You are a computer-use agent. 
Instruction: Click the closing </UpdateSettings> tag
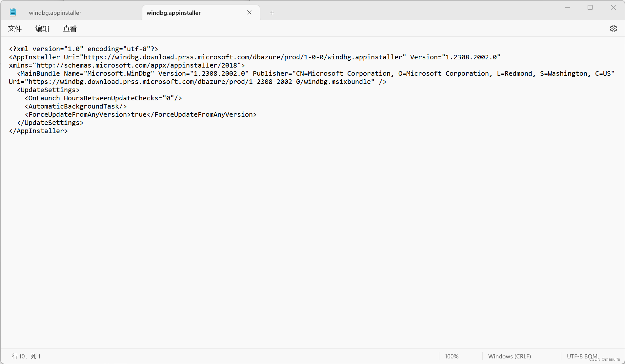[50, 123]
